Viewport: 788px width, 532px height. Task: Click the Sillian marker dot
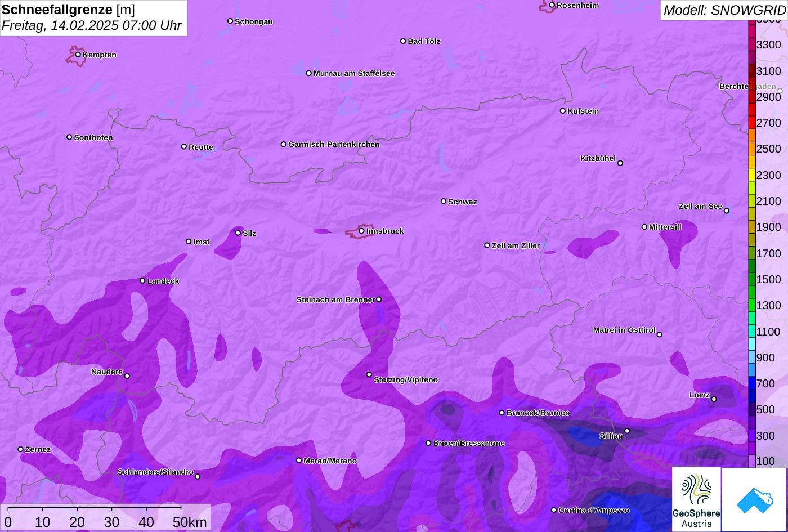click(x=628, y=431)
